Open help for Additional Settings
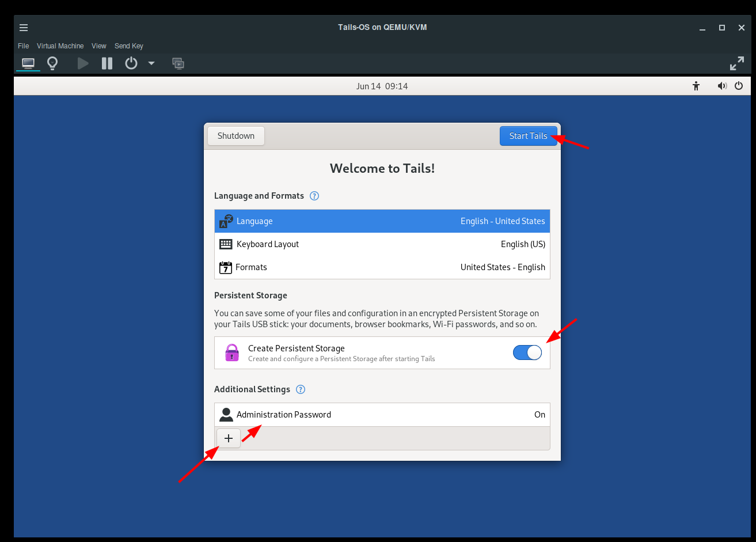Image resolution: width=756 pixels, height=542 pixels. [301, 389]
